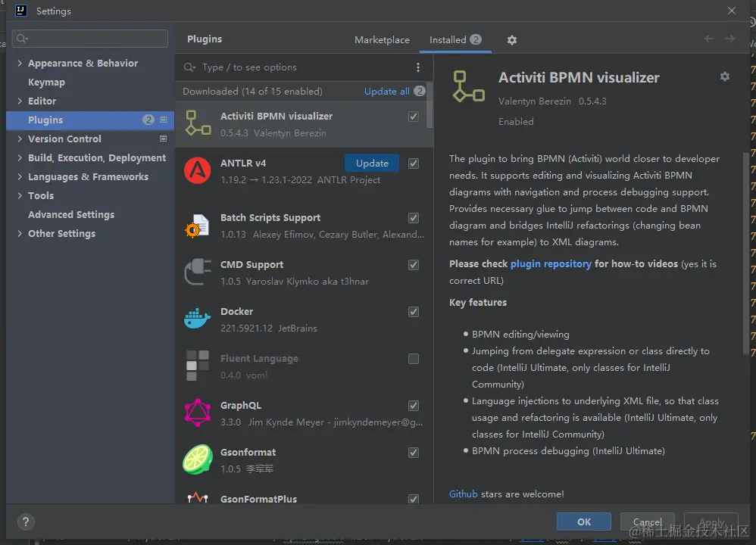The height and width of the screenshot is (545, 756).
Task: Navigate forward with the right arrow
Action: 730,39
